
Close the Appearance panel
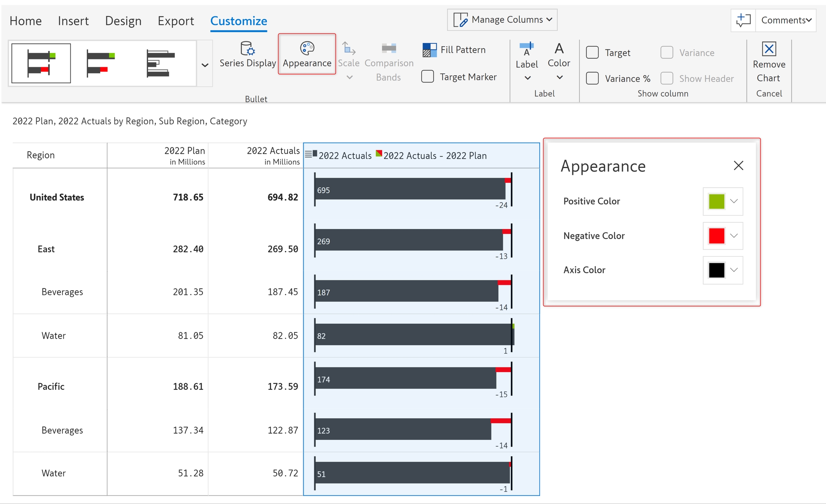point(738,166)
